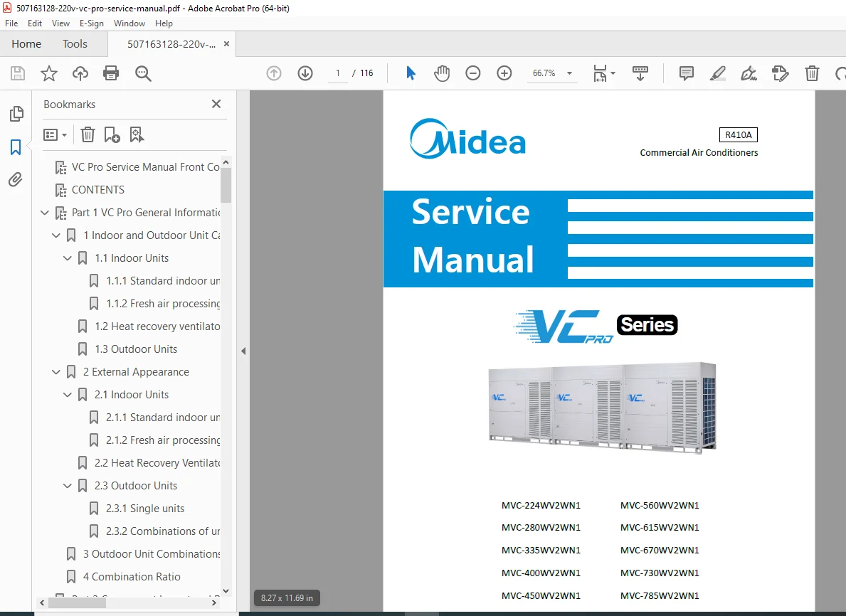Click the Print icon
846x616 pixels.
click(x=111, y=73)
